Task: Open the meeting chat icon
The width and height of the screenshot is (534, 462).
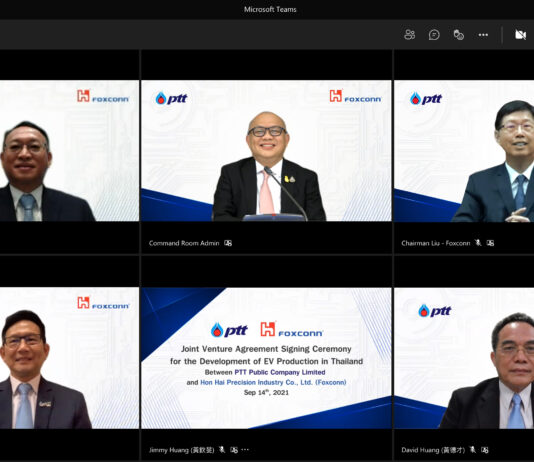Action: coord(434,35)
